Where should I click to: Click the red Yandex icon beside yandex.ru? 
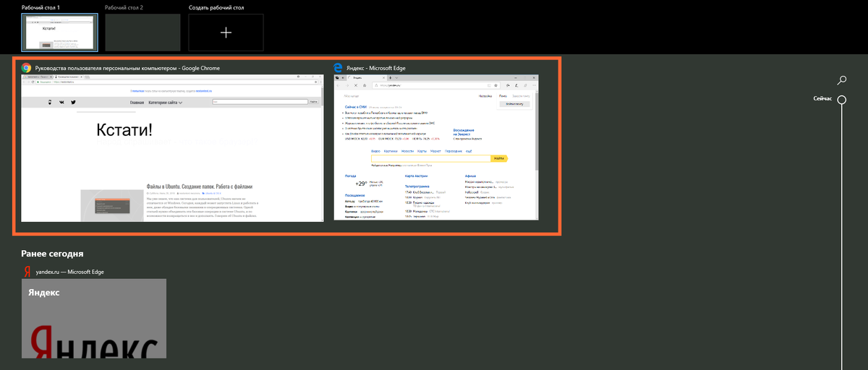click(26, 272)
